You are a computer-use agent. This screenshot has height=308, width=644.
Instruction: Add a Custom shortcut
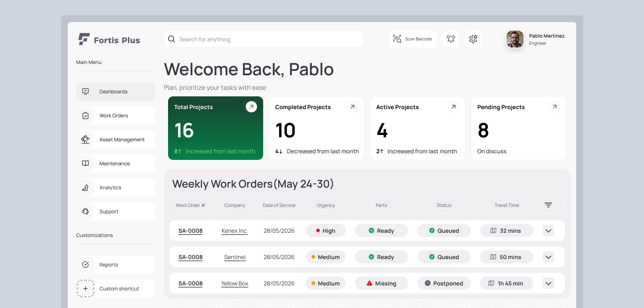pyautogui.click(x=116, y=289)
